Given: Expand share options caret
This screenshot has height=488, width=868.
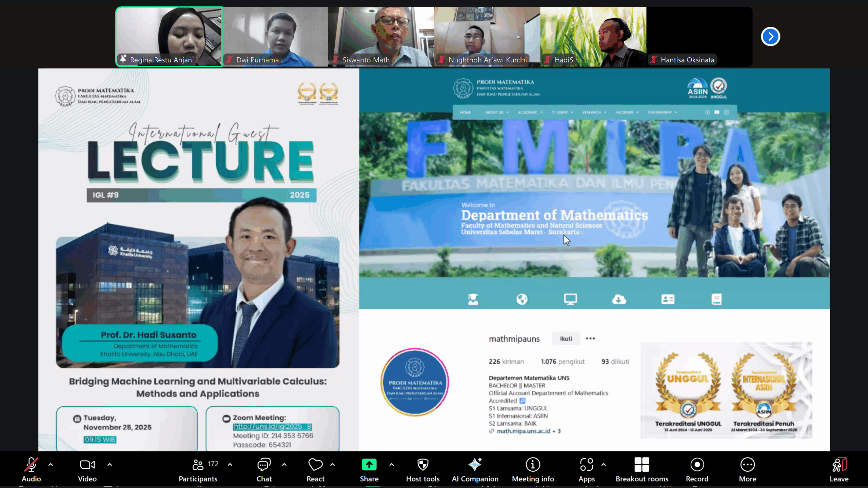Looking at the screenshot, I should tap(392, 465).
